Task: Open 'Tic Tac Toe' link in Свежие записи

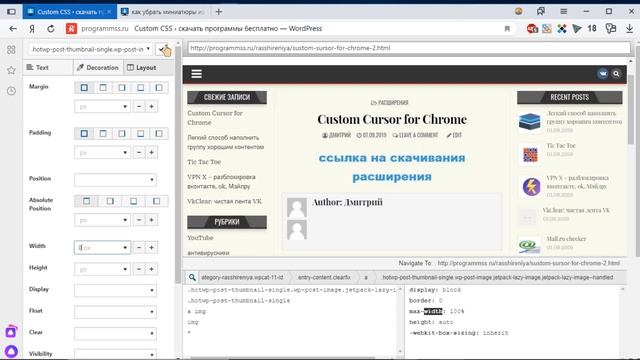Action: (204, 162)
